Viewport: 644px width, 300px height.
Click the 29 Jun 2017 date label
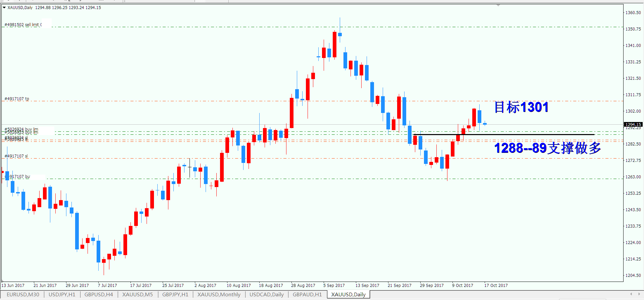(77, 286)
